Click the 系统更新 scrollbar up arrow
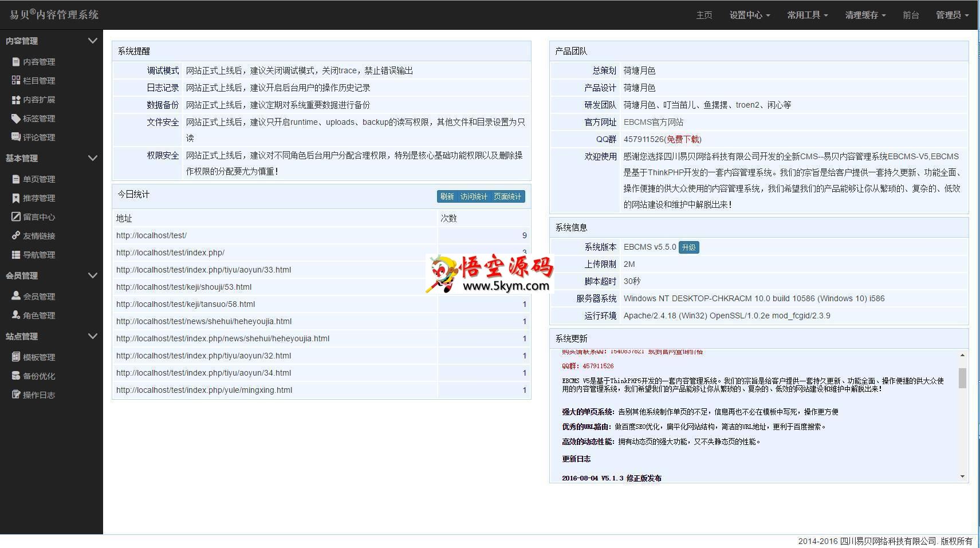The image size is (980, 548). [x=962, y=356]
